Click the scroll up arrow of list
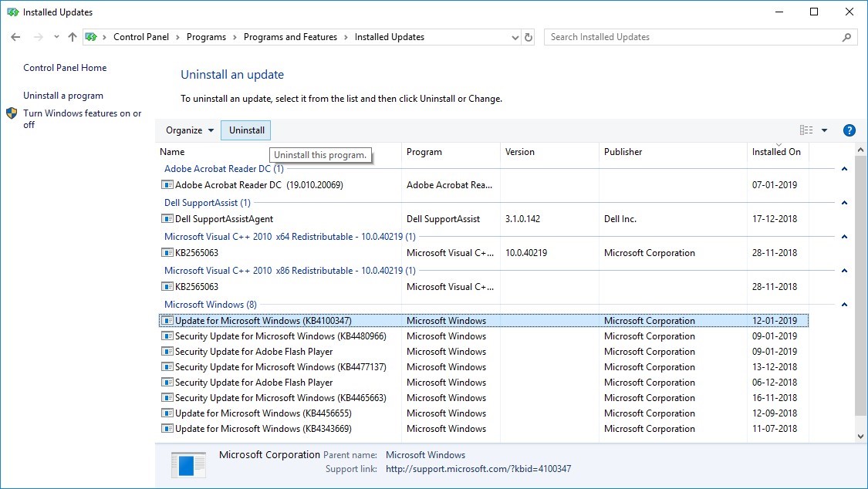 pyautogui.click(x=860, y=150)
